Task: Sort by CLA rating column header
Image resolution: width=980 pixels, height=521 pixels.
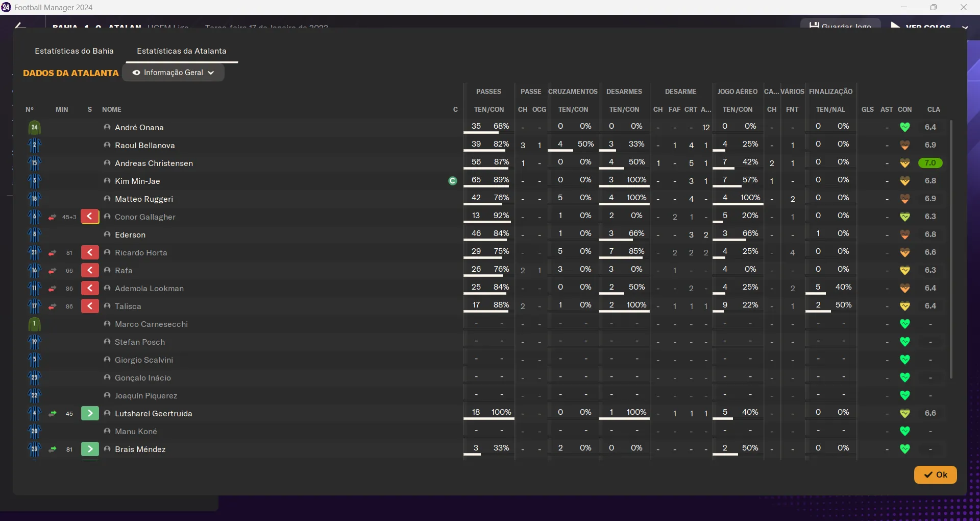Action: coord(934,109)
